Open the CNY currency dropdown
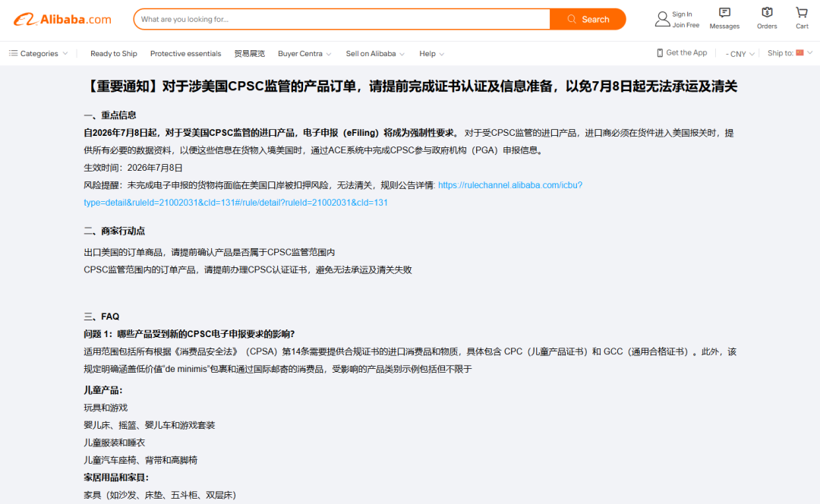Screen dimensions: 820x504 point(740,54)
